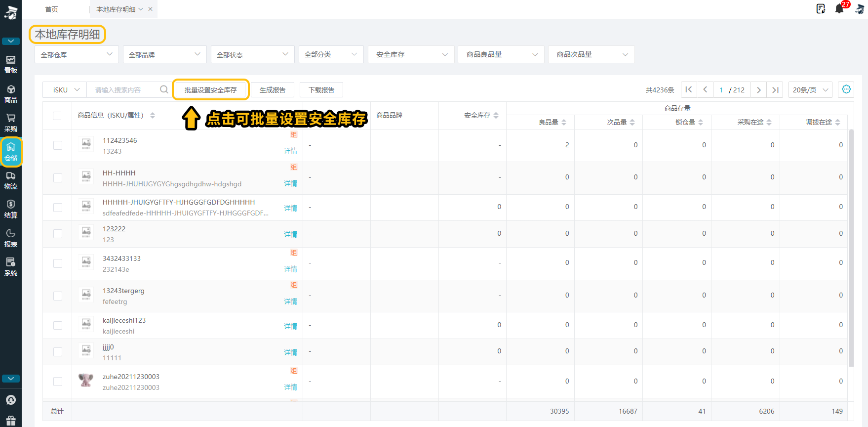
Task: Open the document list icon at top right
Action: (821, 9)
